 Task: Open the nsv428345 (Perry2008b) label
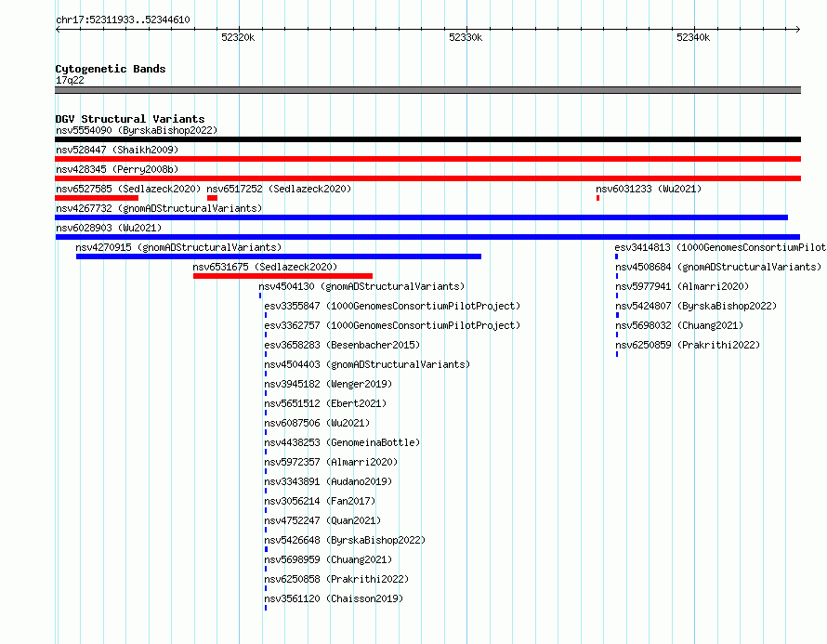(117, 169)
